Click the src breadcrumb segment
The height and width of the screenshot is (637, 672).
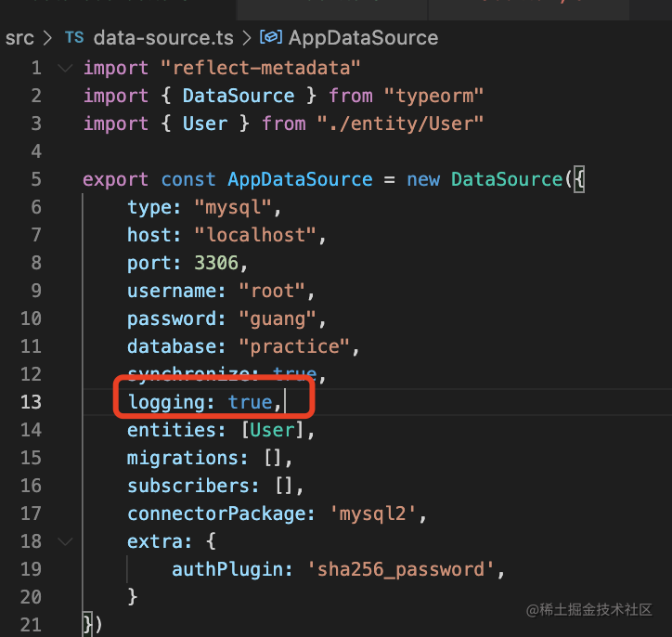[x=19, y=38]
